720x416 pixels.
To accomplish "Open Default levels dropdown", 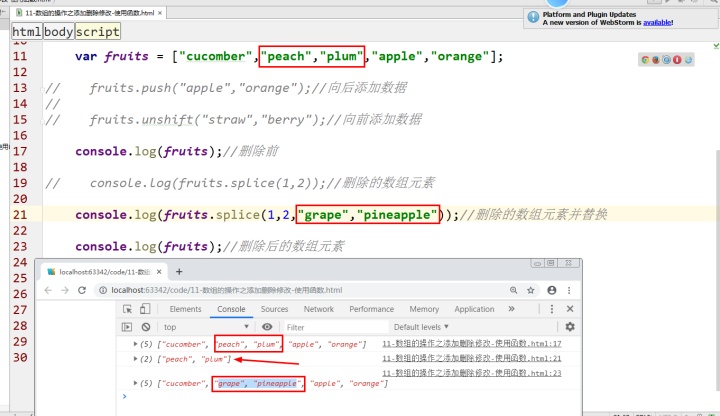I will [421, 327].
